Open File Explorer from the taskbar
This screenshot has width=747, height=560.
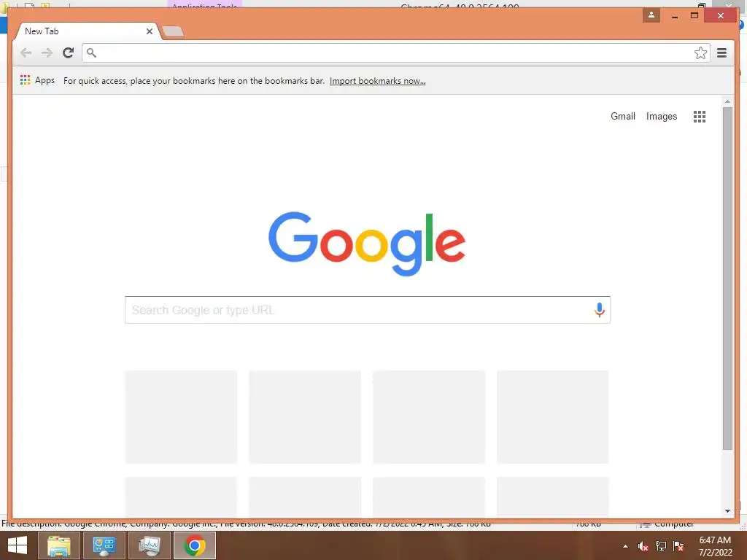click(58, 545)
